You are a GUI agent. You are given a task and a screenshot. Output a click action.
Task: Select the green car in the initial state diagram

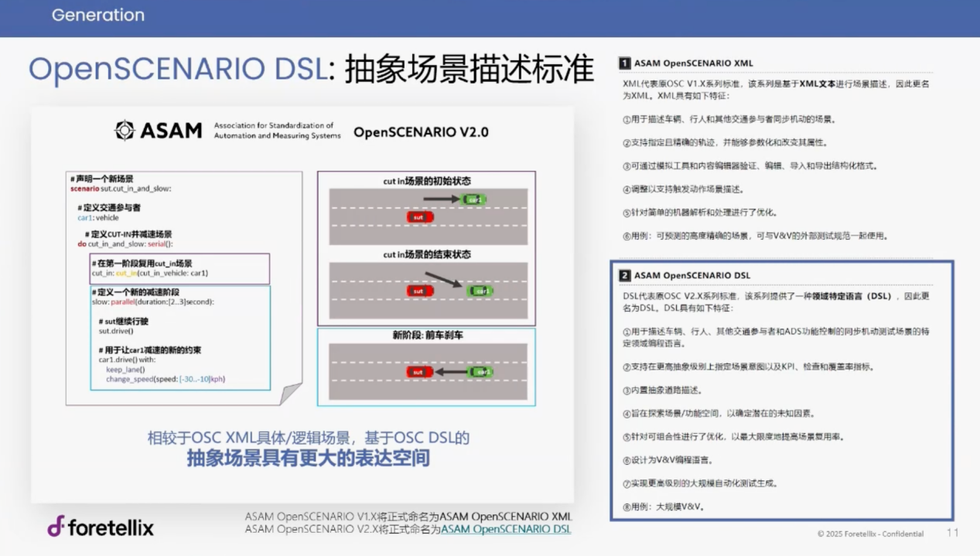pyautogui.click(x=473, y=200)
